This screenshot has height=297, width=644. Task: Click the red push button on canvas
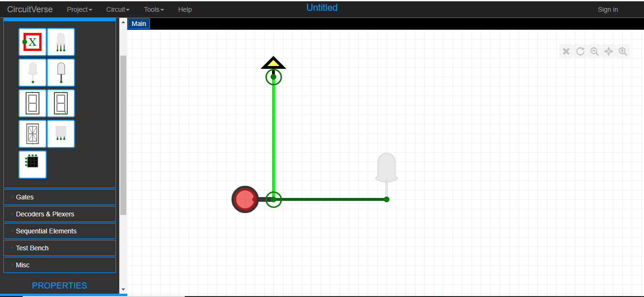(x=245, y=199)
